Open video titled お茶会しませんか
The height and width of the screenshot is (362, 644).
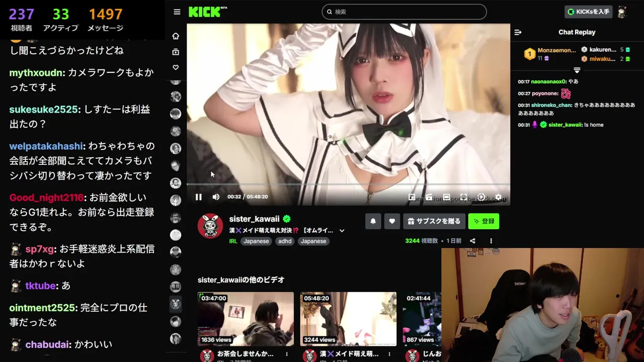pos(245,354)
